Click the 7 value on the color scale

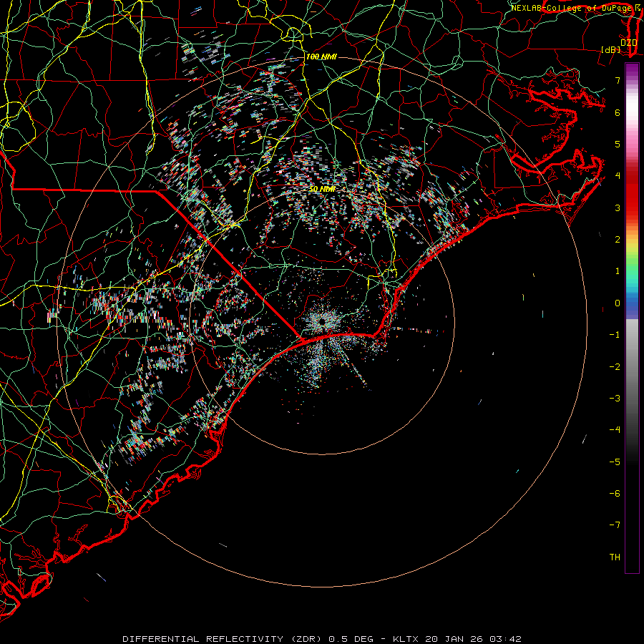618,80
